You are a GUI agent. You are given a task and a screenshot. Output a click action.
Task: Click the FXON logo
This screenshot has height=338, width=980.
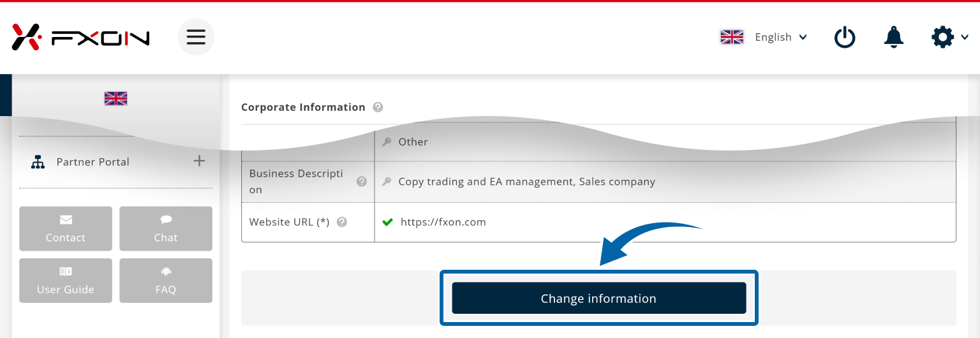click(80, 38)
